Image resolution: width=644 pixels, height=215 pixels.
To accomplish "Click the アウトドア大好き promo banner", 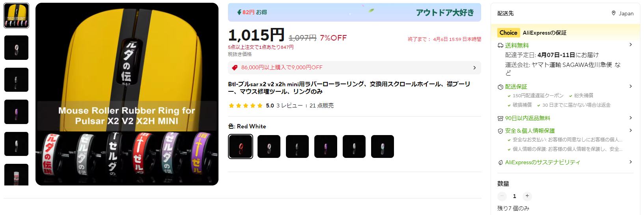I will click(x=355, y=12).
